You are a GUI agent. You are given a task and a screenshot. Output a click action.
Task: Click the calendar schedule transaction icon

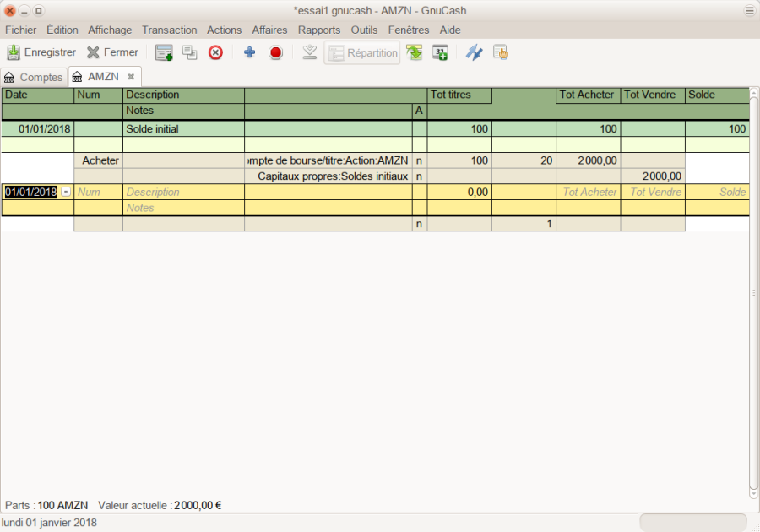tap(440, 52)
